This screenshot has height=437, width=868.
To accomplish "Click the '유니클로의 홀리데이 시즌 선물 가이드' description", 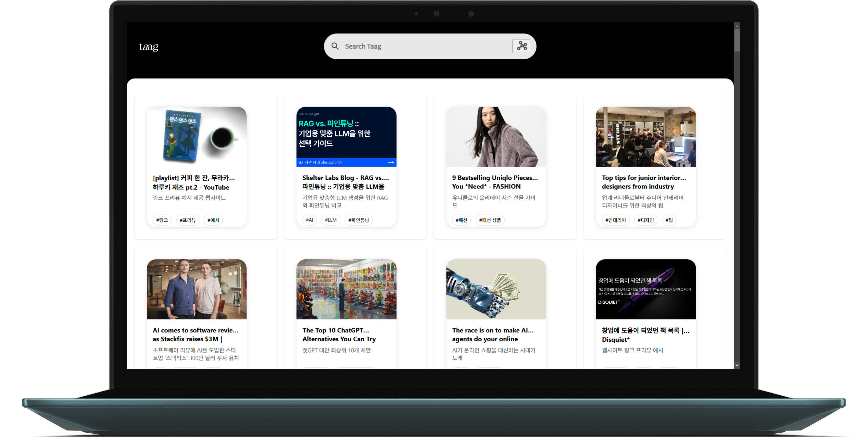I will [x=494, y=201].
